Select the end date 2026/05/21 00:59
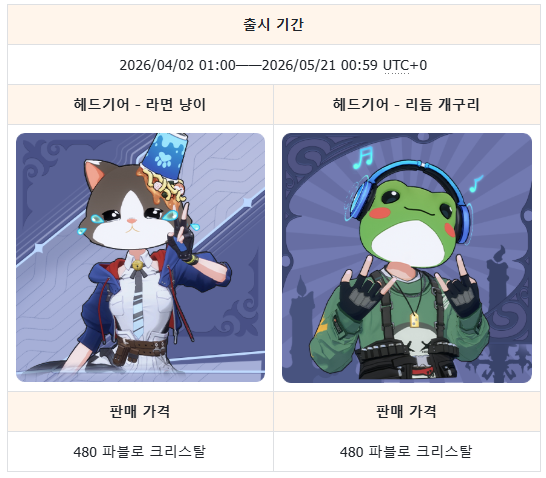Viewport: 546px width, 478px height. 320,65
